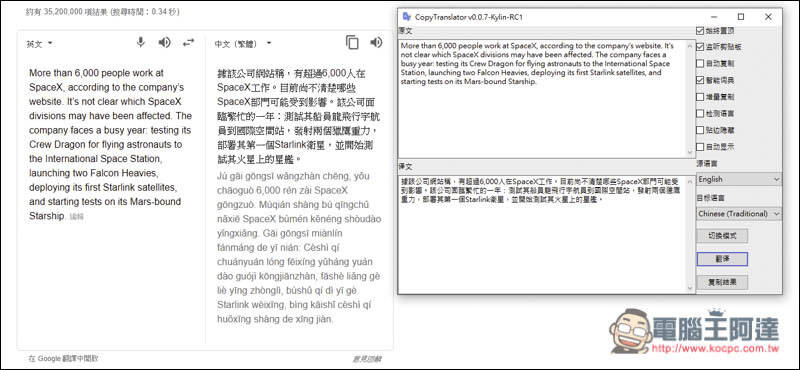
Task: Click the microphone voice input icon
Action: [140, 43]
